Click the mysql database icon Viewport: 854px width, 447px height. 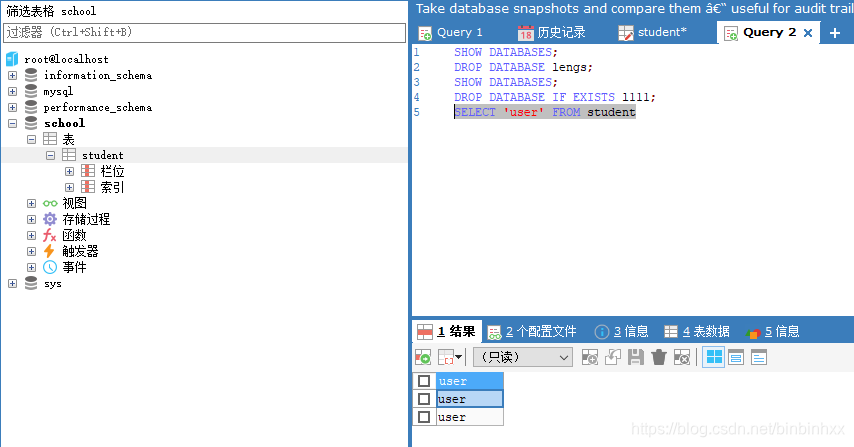[31, 91]
